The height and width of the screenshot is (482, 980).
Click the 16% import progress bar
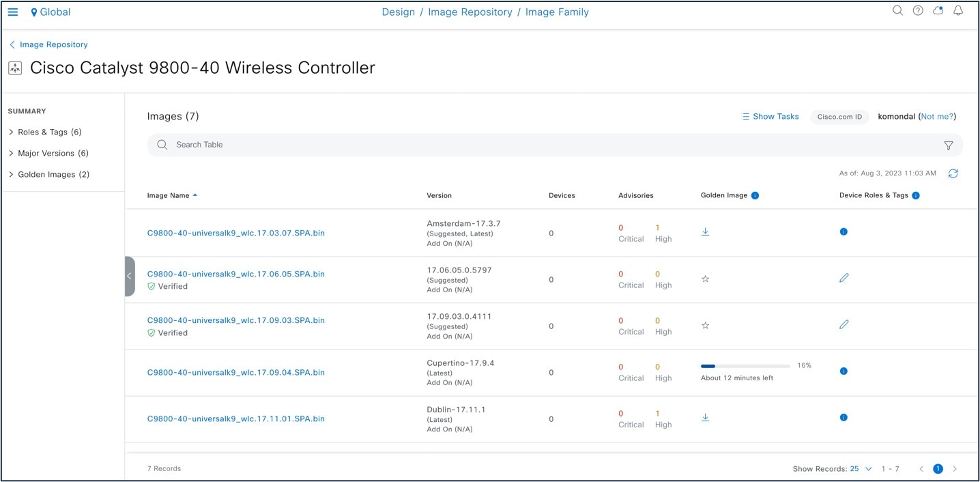(746, 366)
